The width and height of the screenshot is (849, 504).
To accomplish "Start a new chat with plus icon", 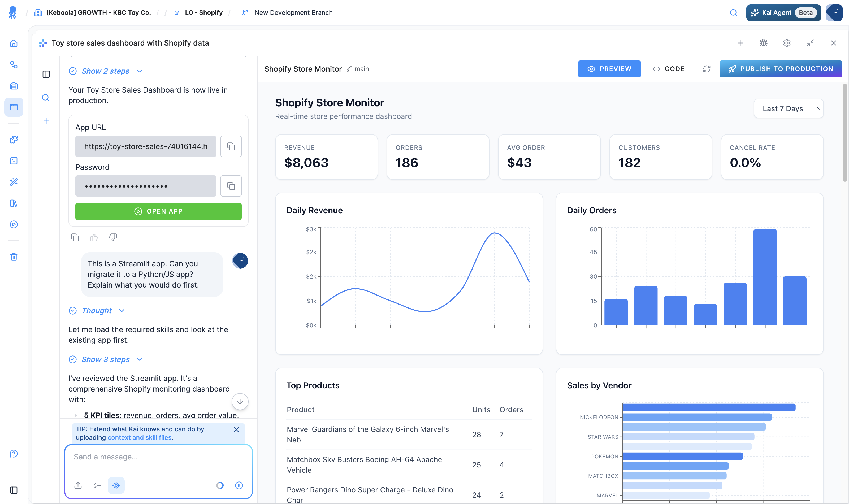I will tap(740, 43).
